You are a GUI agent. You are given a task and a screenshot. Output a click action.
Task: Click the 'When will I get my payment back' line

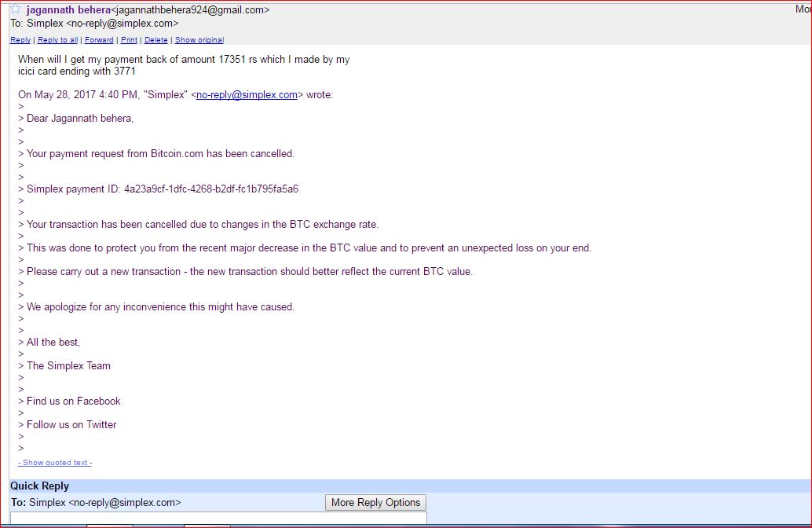tap(184, 60)
